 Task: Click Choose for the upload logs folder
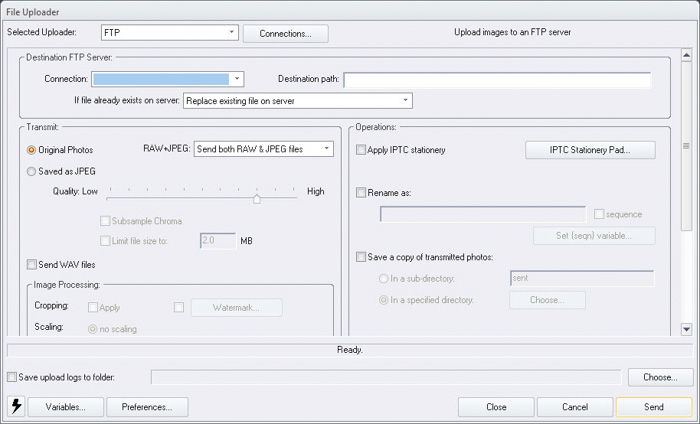[x=660, y=377]
